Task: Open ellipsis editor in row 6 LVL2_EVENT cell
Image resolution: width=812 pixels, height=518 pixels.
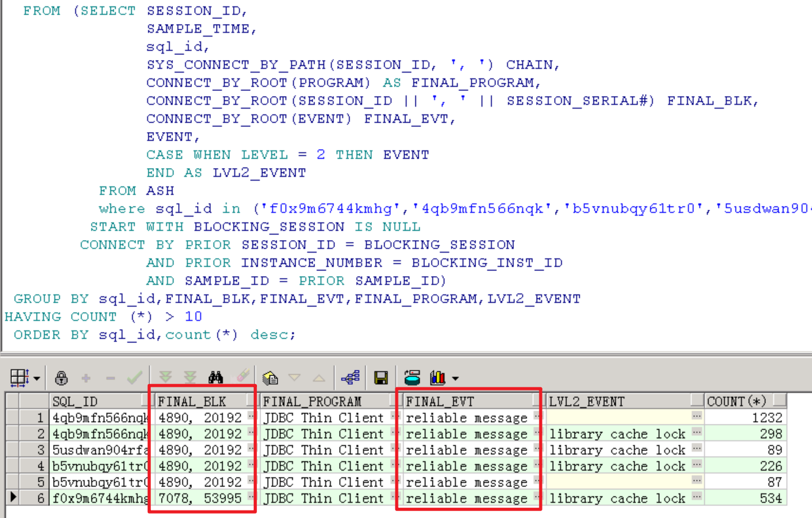Action: coord(697,497)
